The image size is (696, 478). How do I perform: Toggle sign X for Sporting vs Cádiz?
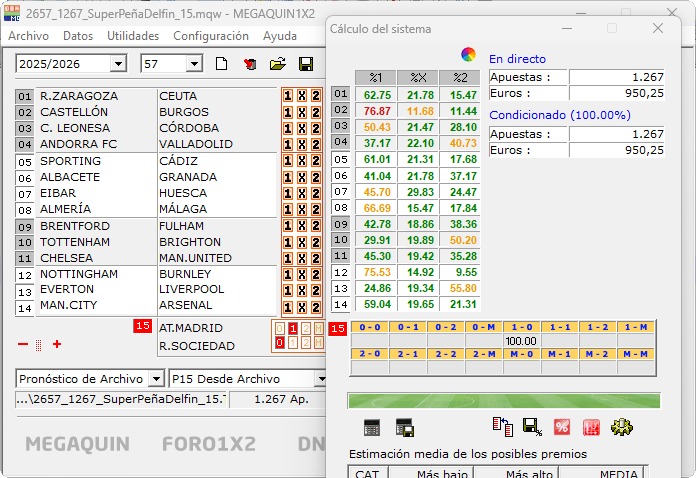302,161
